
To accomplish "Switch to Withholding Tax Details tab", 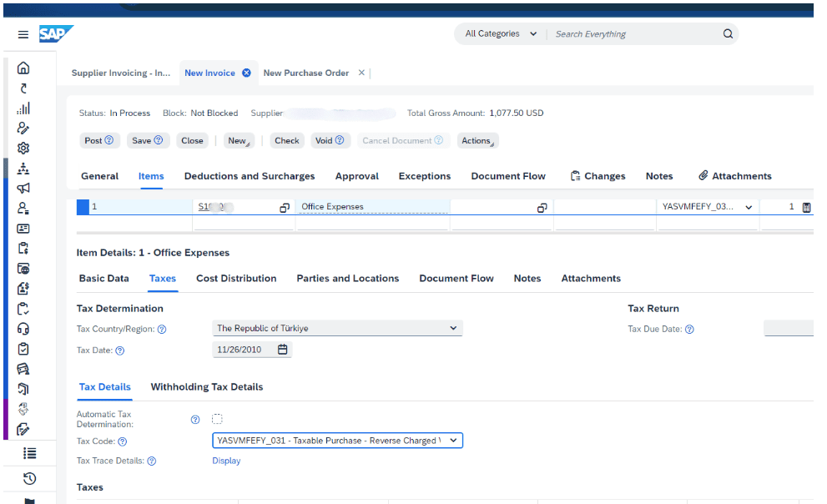I will [207, 387].
